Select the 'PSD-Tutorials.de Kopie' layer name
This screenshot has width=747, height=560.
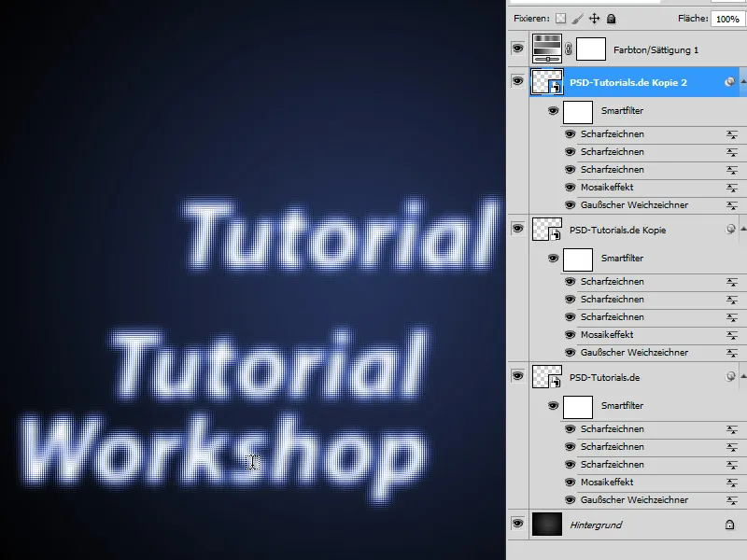coord(617,230)
